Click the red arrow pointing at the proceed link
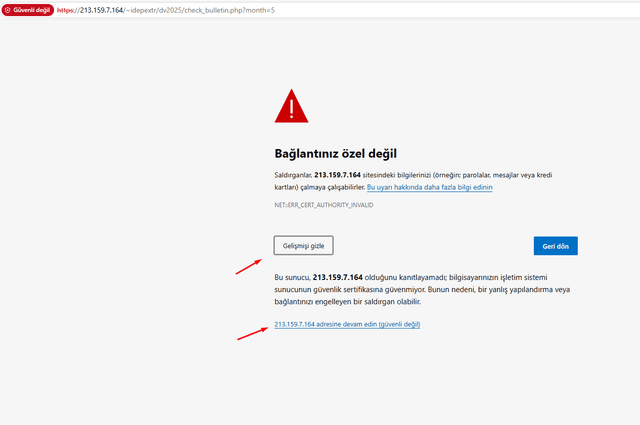This screenshot has width=640, height=425. pos(253,334)
